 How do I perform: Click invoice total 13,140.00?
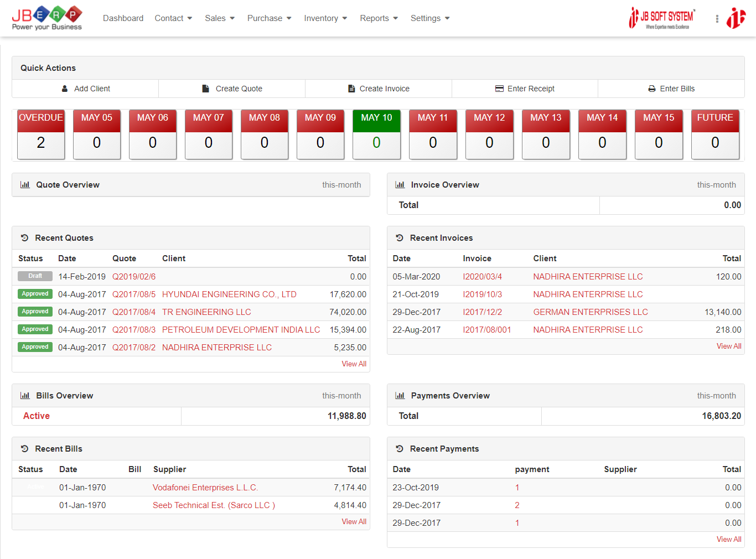pos(723,312)
